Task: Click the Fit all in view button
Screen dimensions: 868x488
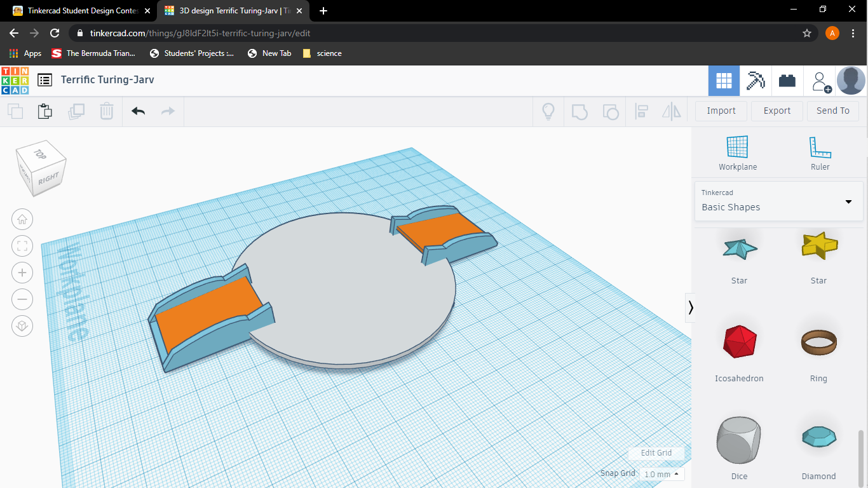Action: (22, 246)
